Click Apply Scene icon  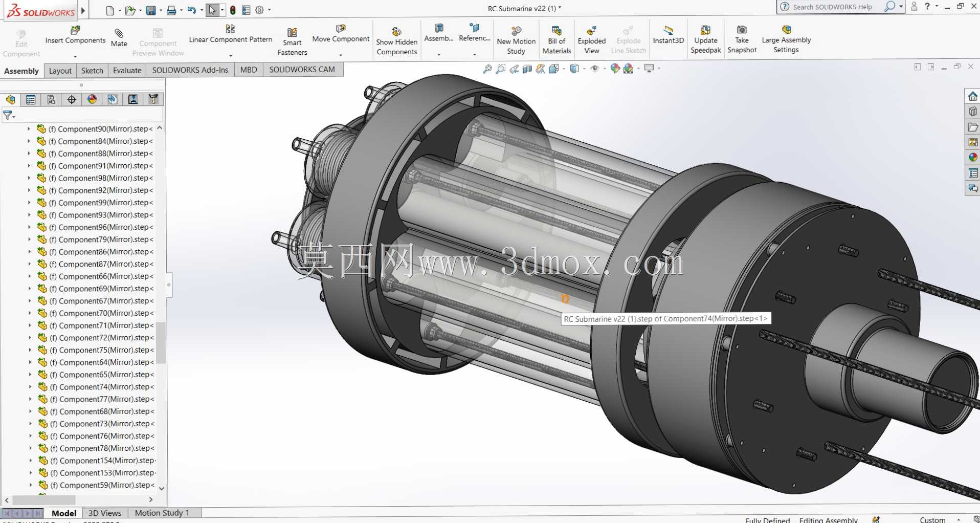629,69
